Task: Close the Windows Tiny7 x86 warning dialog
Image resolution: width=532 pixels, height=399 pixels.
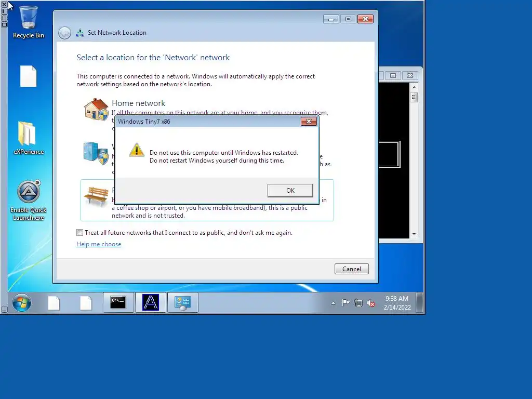Action: (309, 121)
